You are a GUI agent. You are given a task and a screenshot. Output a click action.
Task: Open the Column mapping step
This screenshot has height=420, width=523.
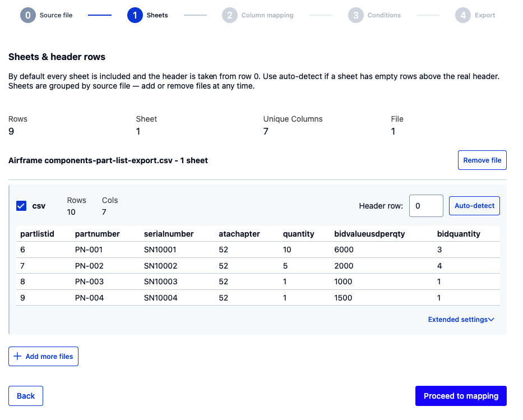click(267, 15)
